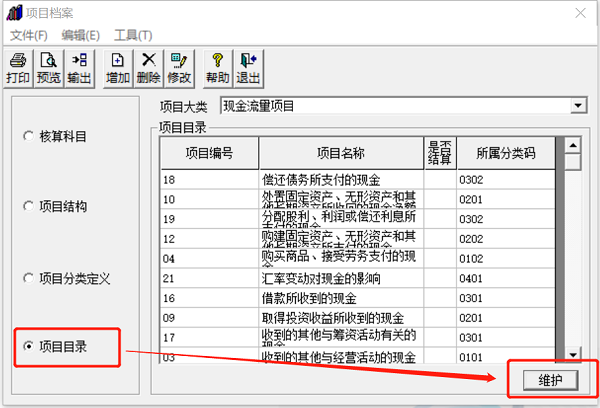Click the 输出 export toolbar icon
The image size is (600, 408).
(80, 69)
